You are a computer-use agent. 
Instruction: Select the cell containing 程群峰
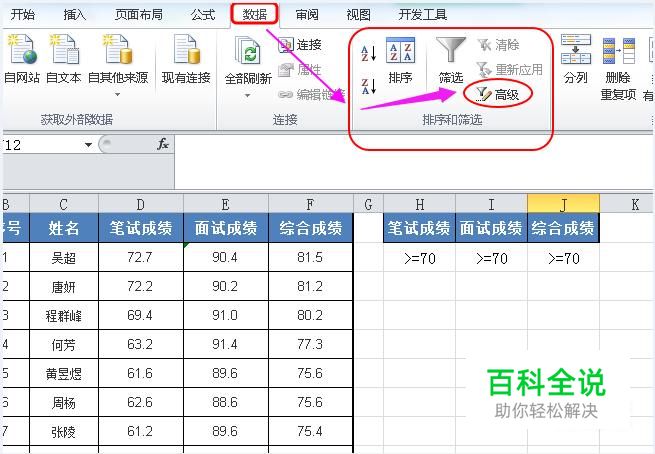click(64, 315)
